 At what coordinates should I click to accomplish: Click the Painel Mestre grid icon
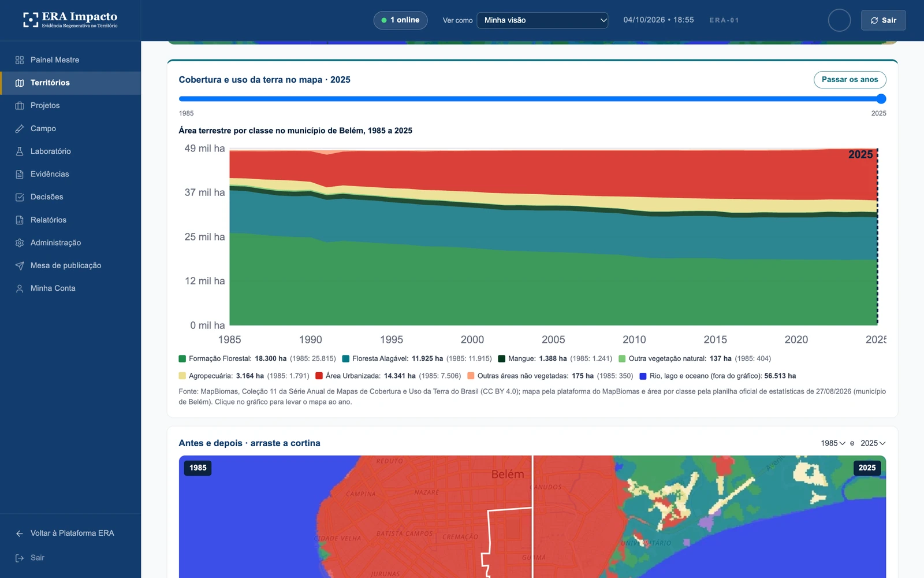point(20,60)
